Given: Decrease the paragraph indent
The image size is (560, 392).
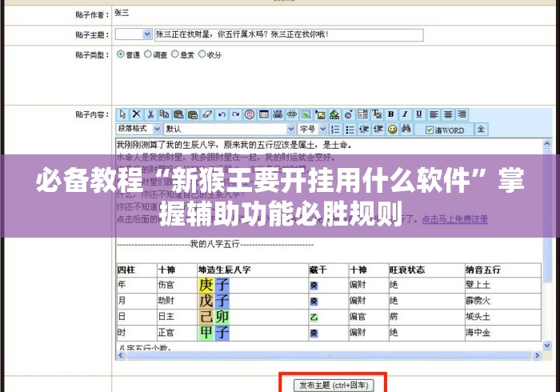Looking at the screenshot, I should pyautogui.click(x=364, y=130).
